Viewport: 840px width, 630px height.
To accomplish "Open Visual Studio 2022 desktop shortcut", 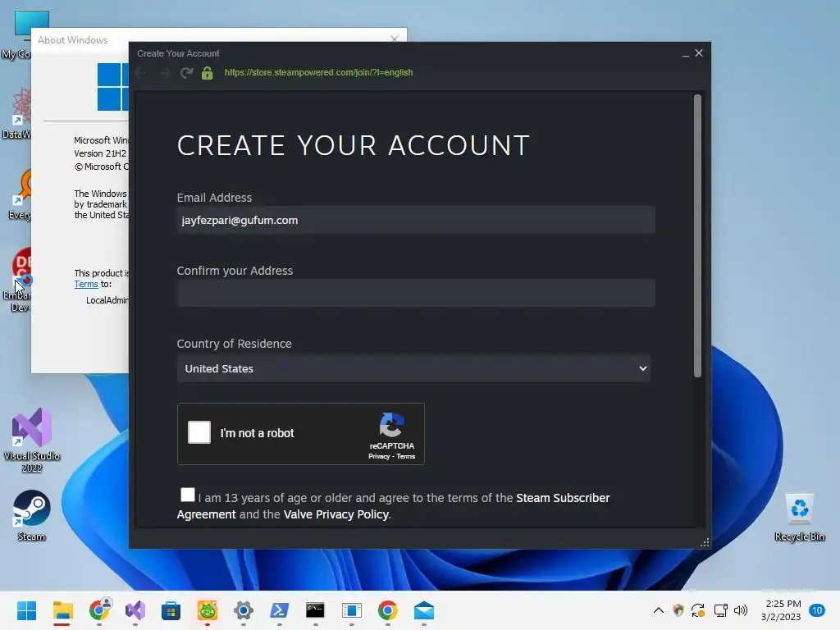I will pyautogui.click(x=32, y=441).
